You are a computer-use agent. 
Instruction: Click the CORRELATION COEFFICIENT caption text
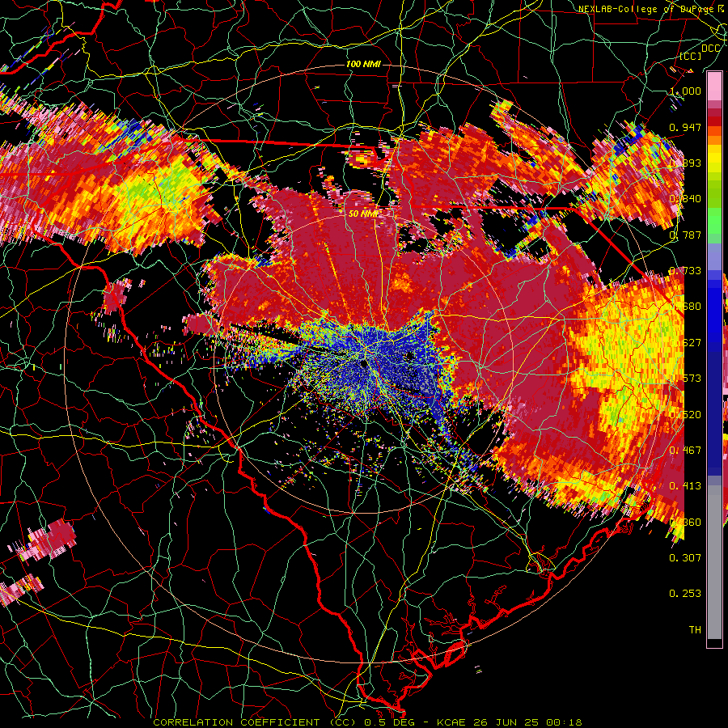click(x=236, y=722)
